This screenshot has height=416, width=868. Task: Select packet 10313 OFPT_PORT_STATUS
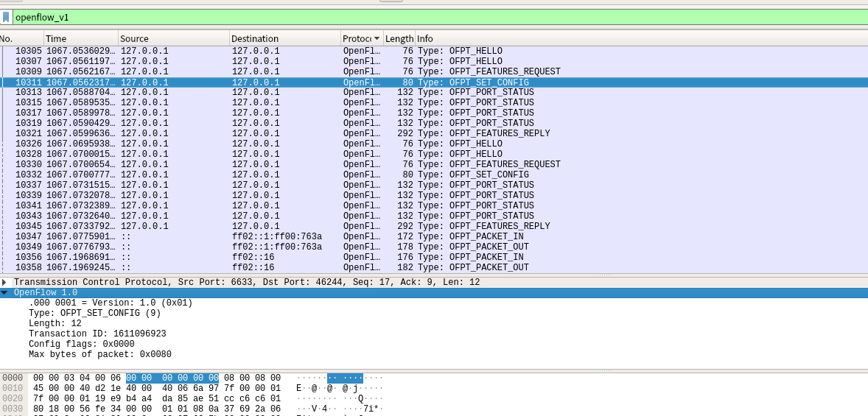434,92
